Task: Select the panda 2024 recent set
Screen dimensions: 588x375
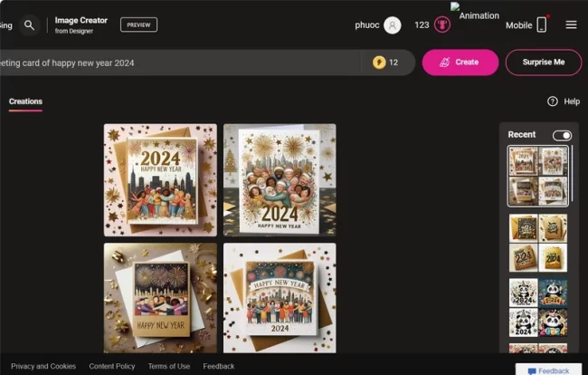Action: coord(538,307)
